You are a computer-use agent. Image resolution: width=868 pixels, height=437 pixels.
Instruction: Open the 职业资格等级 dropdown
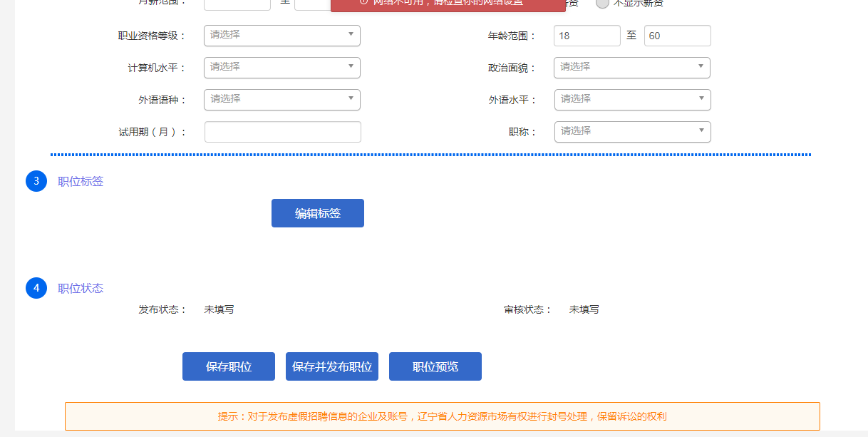(281, 36)
